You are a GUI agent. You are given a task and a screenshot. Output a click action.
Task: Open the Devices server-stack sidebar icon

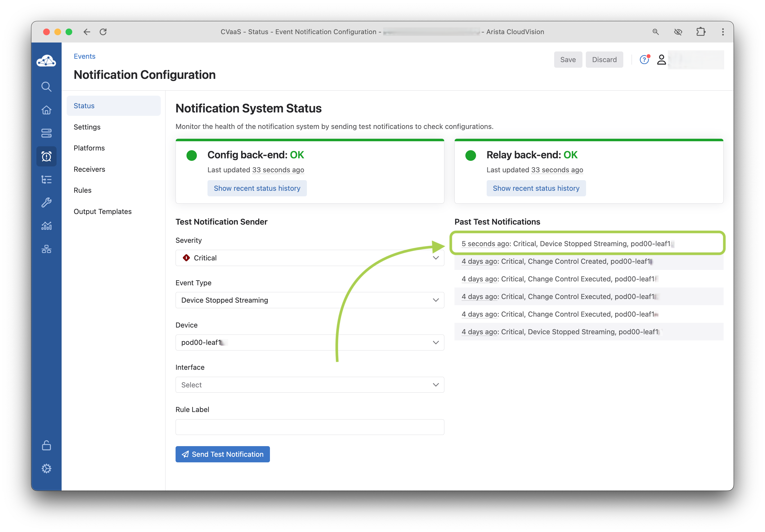pos(46,133)
